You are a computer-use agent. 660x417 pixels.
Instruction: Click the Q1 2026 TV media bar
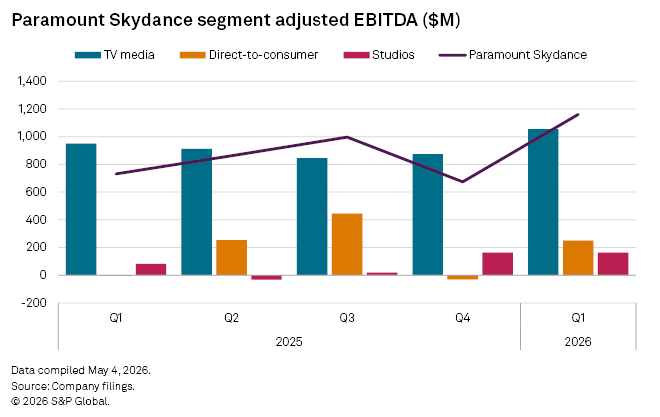[543, 202]
